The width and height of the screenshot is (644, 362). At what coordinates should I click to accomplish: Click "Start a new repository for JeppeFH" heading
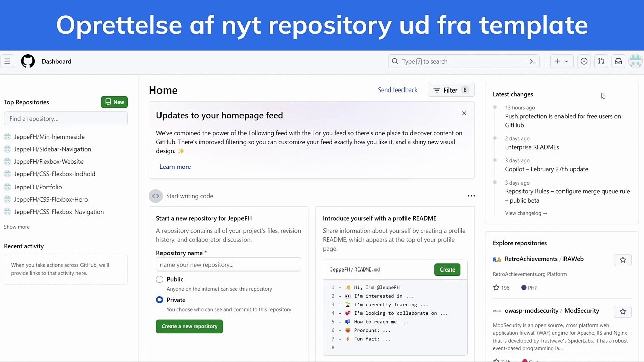click(204, 218)
